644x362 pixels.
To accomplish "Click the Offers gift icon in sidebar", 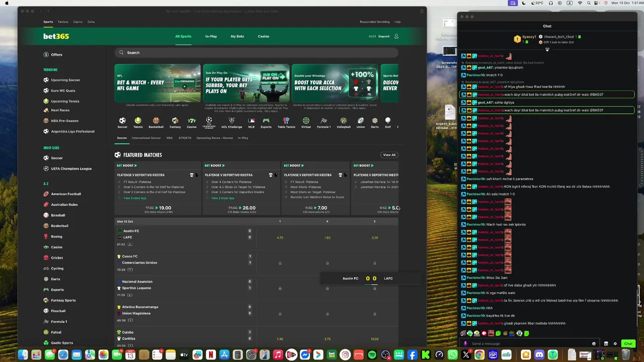I will tap(46, 54).
